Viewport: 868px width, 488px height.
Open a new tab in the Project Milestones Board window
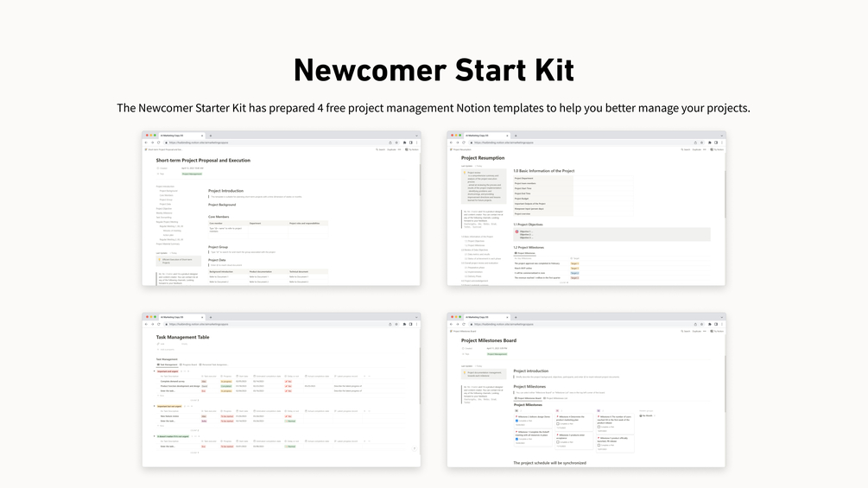[x=516, y=318]
